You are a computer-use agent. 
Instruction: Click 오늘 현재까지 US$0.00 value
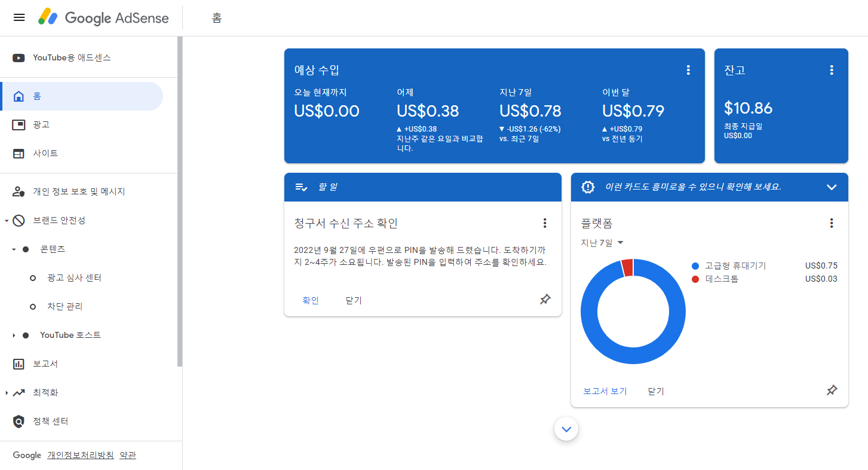pyautogui.click(x=327, y=111)
